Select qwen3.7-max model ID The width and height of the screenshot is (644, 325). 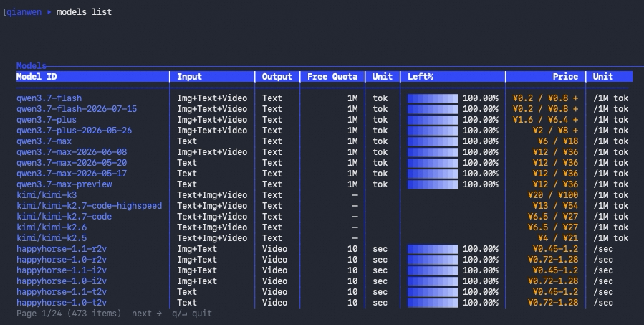point(44,141)
